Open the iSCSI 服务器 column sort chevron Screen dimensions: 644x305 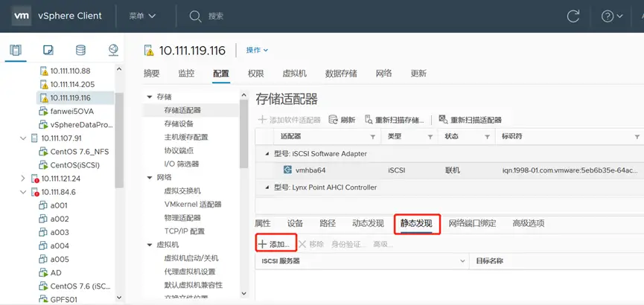[462, 261]
